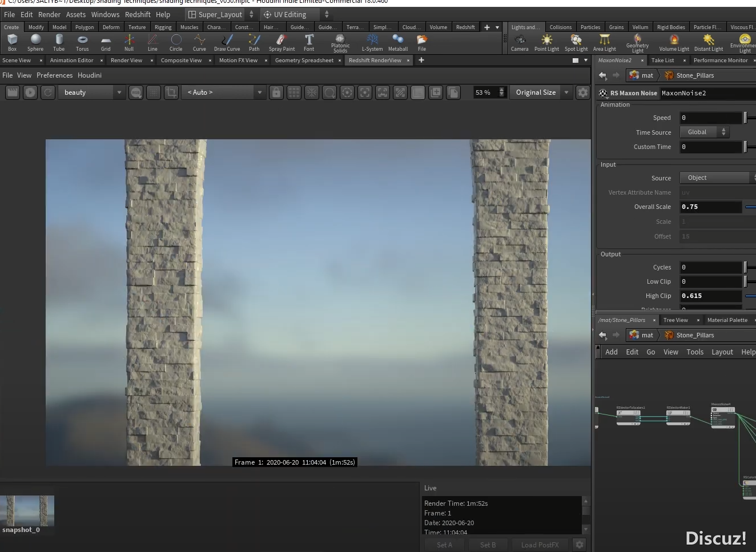Image resolution: width=756 pixels, height=552 pixels.
Task: Open the Auto camera dropdown
Action: [224, 92]
